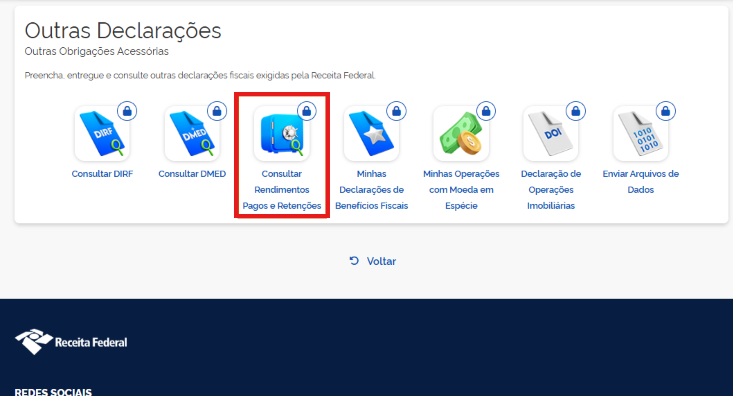Open the blue safe Rendimentos icon

click(282, 134)
